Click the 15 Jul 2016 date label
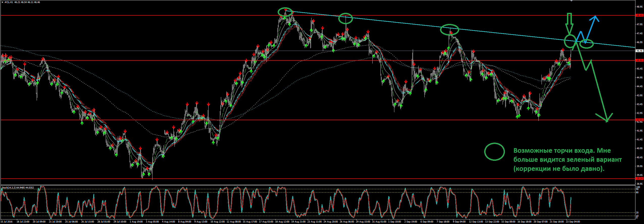Screen dimensions: 644x224 tap(6, 222)
